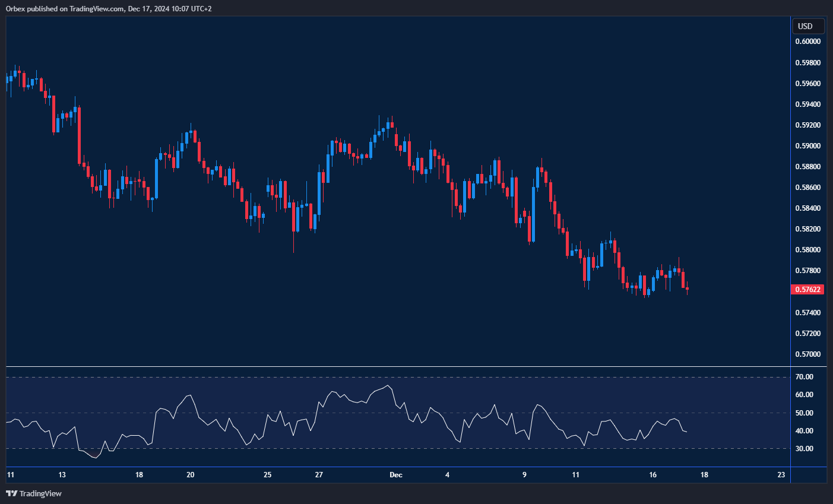Click the divider between price and RSI panes
The width and height of the screenshot is (833, 504).
coord(398,367)
